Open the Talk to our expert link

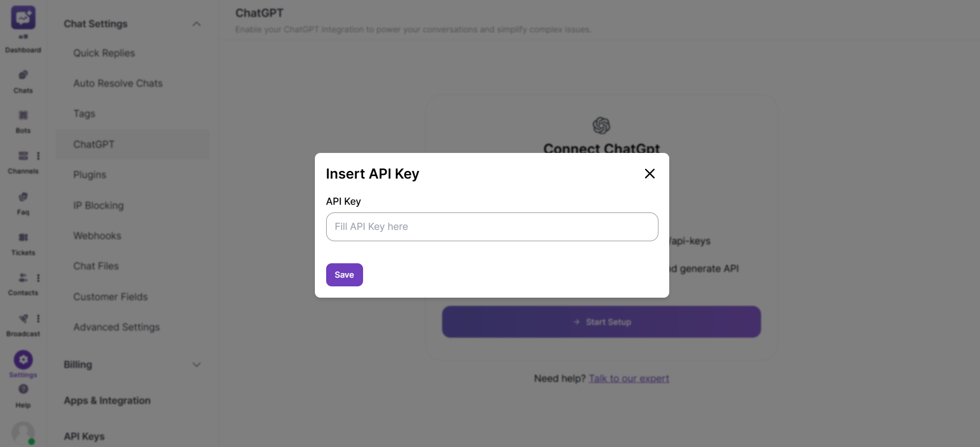click(629, 378)
